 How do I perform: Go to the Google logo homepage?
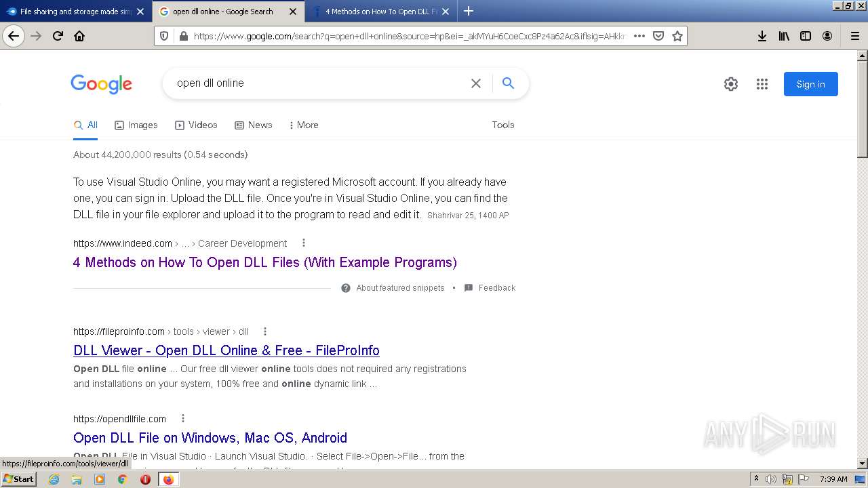pos(101,84)
